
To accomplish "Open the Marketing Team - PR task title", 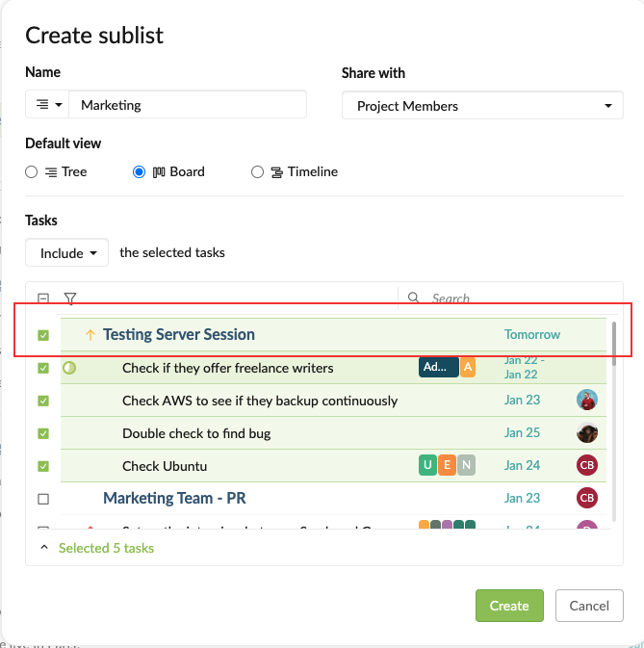I will coord(174,498).
